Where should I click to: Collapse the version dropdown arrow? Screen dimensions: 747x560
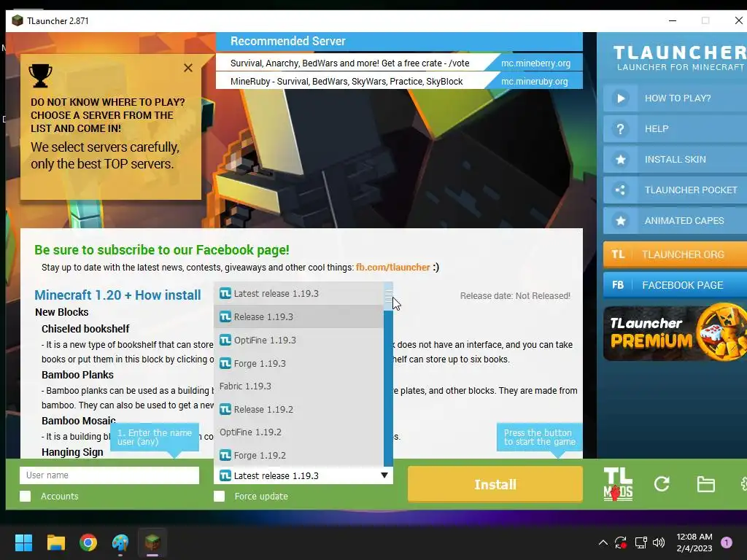[384, 475]
